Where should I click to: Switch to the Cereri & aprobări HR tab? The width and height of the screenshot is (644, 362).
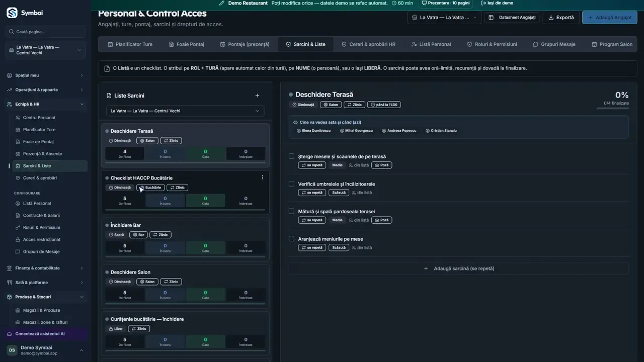click(368, 44)
